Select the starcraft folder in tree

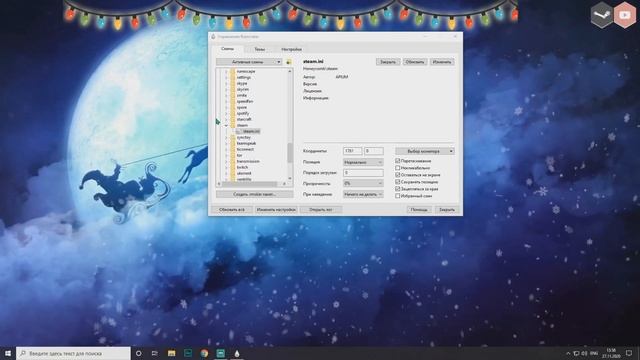[x=244, y=119]
